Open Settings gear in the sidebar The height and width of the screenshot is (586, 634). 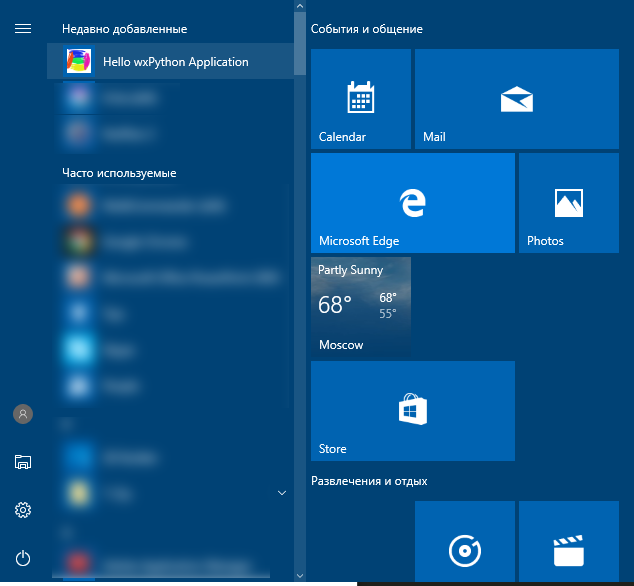pos(23,510)
